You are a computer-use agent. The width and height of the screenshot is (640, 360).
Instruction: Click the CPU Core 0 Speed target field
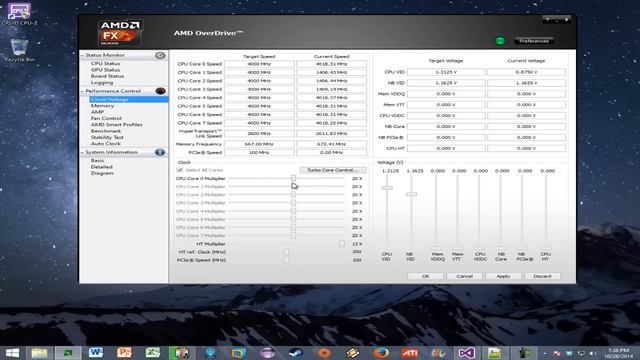pyautogui.click(x=259, y=64)
